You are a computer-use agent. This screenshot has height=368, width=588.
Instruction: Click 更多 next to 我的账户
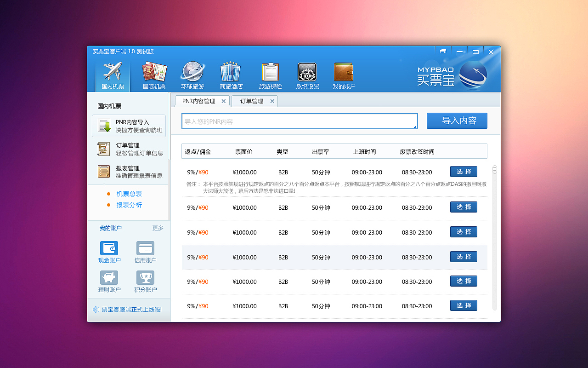coord(158,228)
